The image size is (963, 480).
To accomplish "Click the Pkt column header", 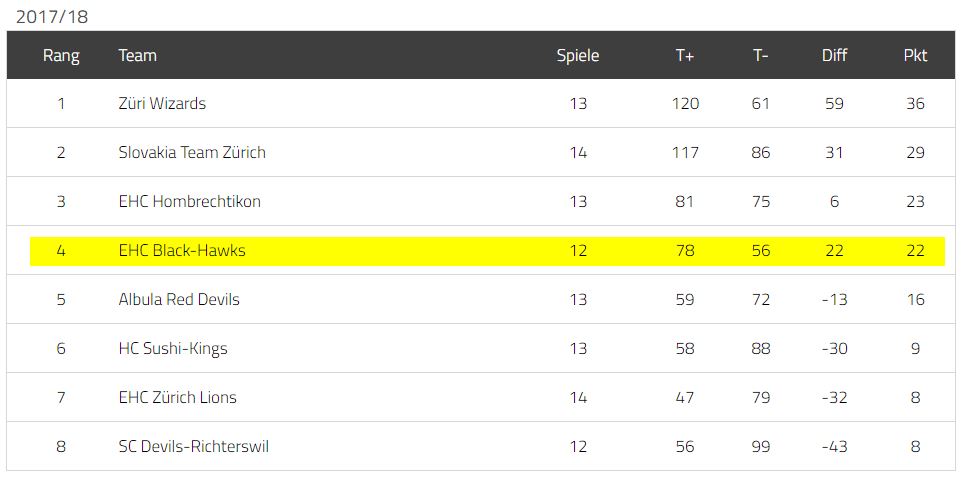I will (x=915, y=56).
